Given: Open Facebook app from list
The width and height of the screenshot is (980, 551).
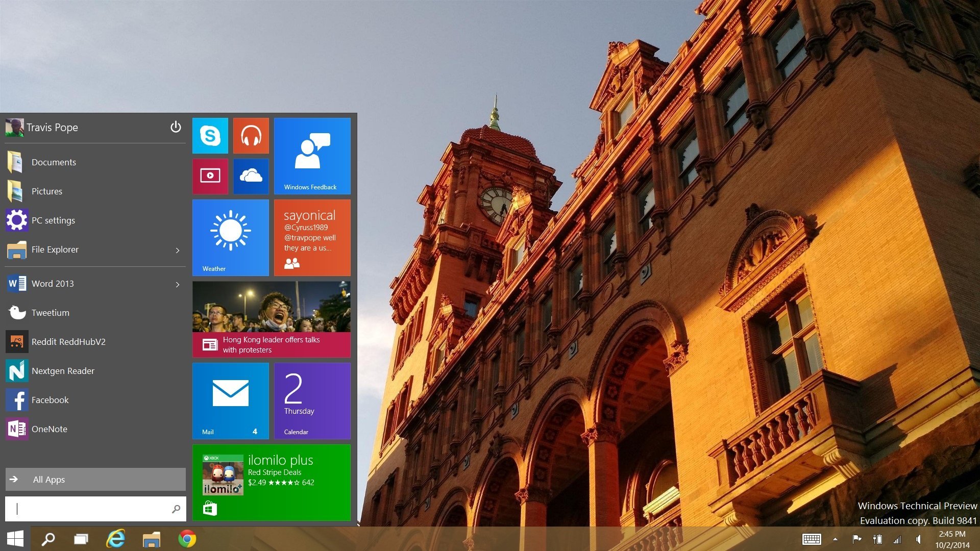Looking at the screenshot, I should [x=95, y=400].
